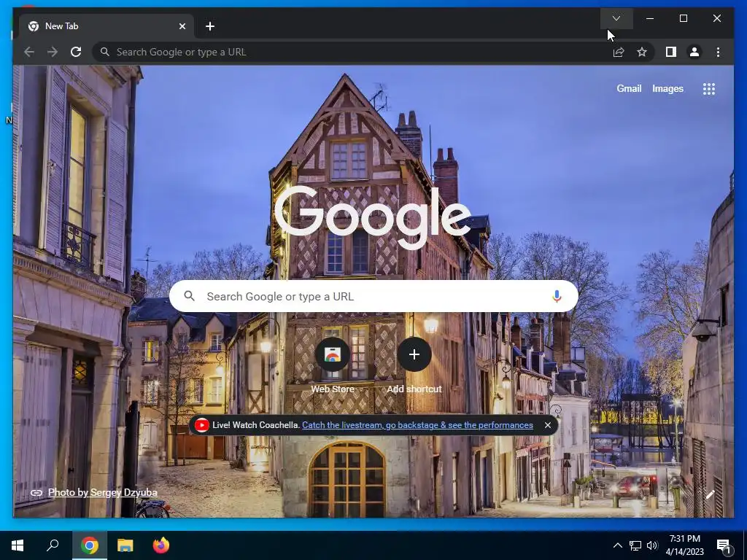747x560 pixels.
Task: Open the Windows Start menu
Action: [18, 545]
